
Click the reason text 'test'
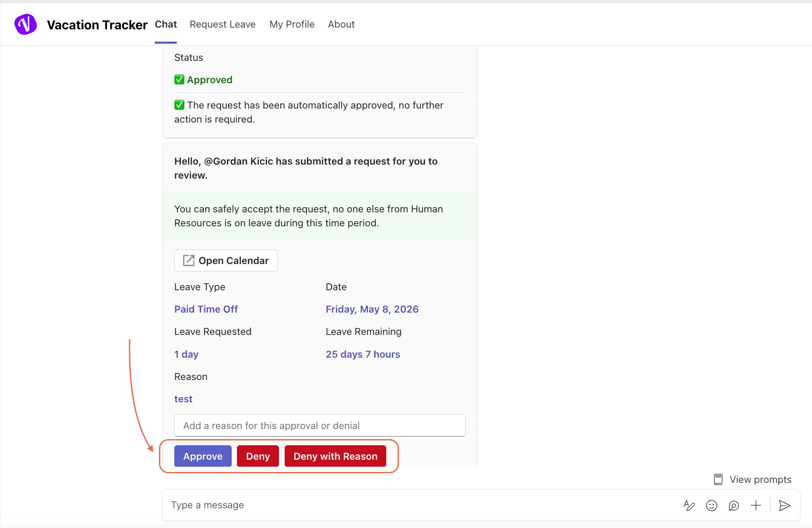click(x=183, y=399)
